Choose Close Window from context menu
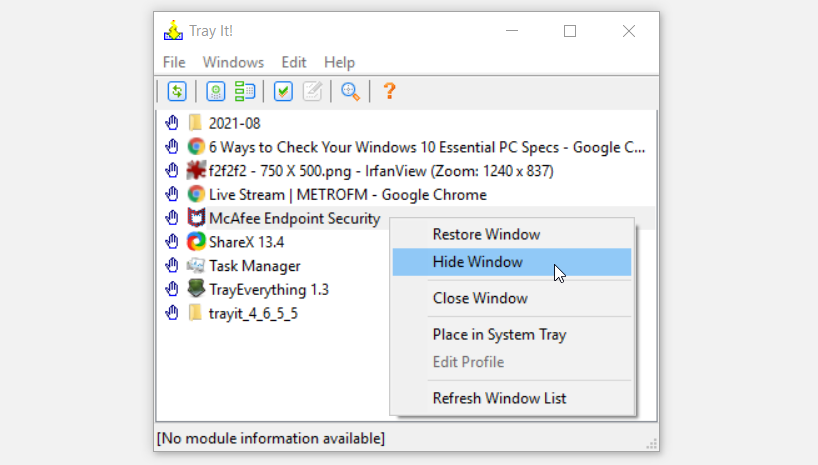Viewport: 818px width, 465px height. coord(511,298)
